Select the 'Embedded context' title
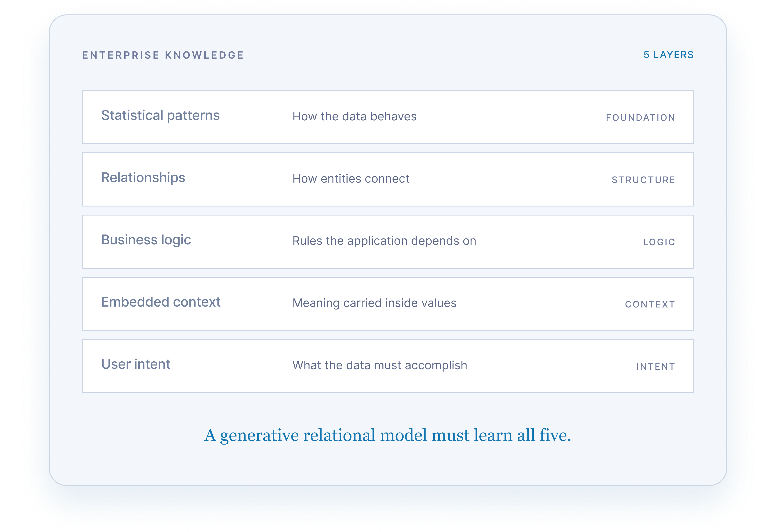The height and width of the screenshot is (532, 776). tap(161, 302)
